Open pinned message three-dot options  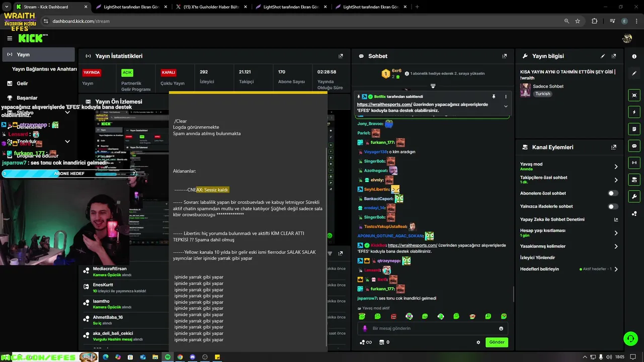click(506, 97)
